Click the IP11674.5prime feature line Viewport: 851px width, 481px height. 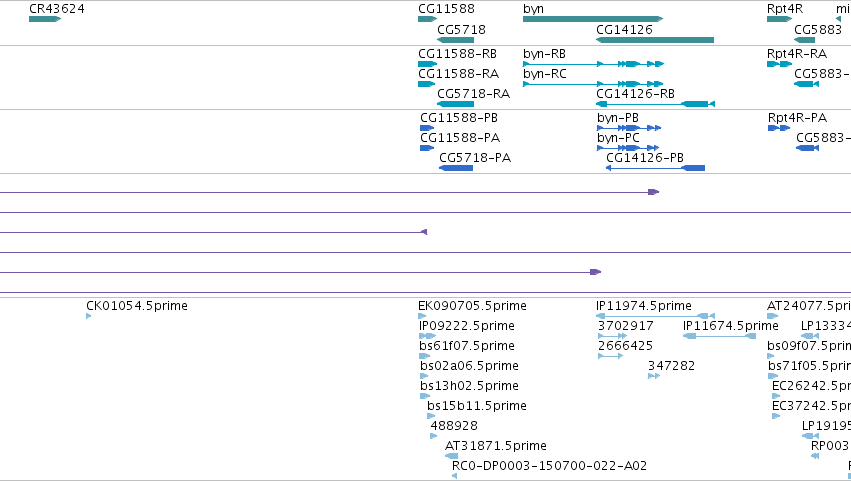tap(719, 336)
